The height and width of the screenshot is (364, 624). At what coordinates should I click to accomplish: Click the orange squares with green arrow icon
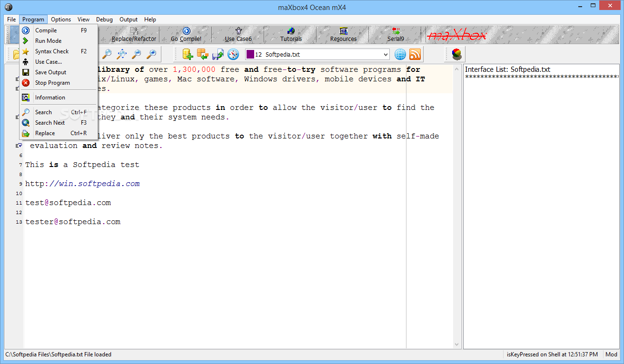pyautogui.click(x=203, y=54)
